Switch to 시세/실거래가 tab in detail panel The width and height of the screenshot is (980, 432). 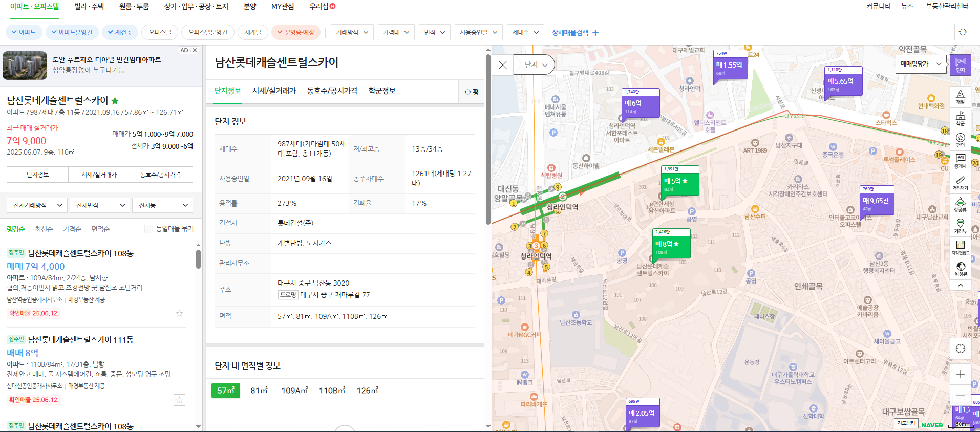274,91
